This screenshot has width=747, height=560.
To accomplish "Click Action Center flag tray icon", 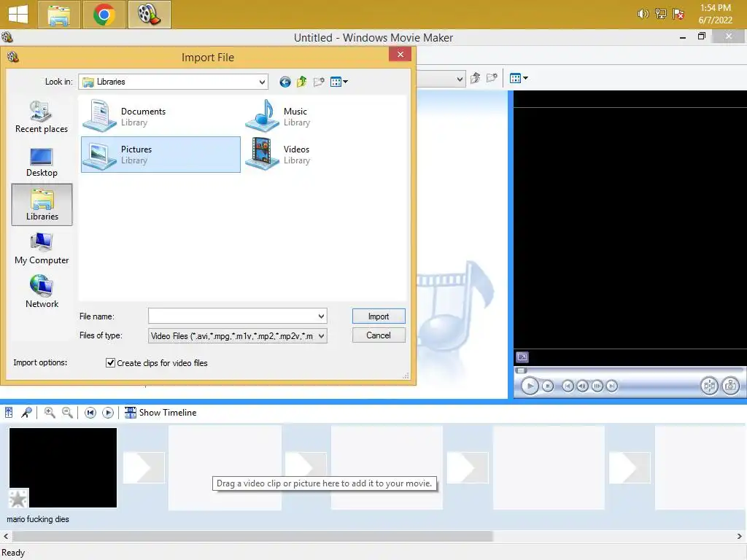I will coord(678,14).
